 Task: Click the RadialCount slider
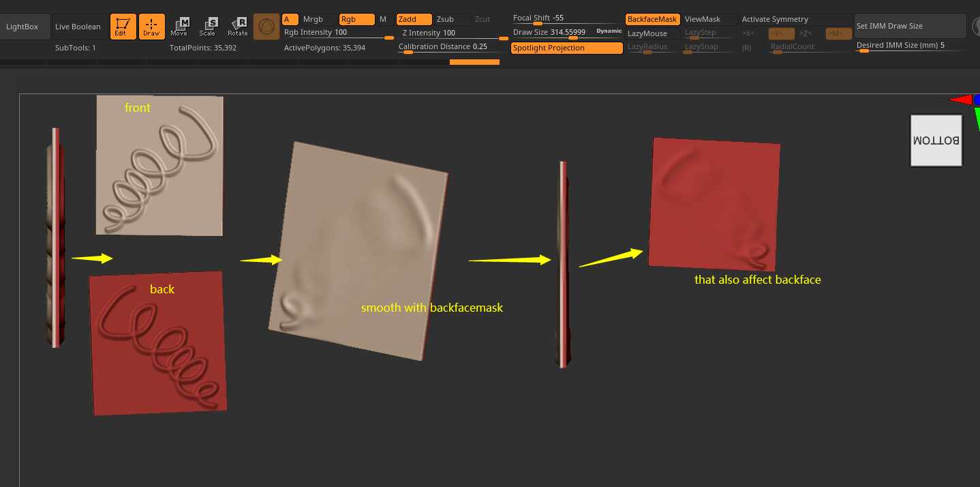coord(810,48)
